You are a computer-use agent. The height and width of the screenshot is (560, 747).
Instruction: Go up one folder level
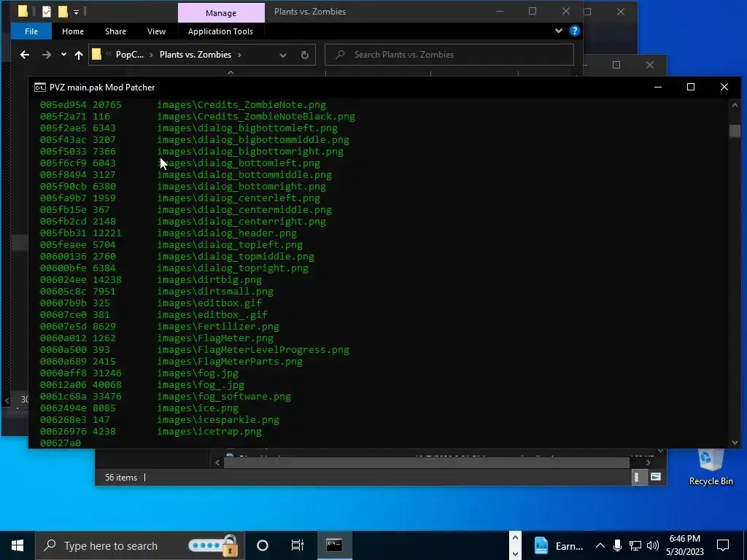pyautogui.click(x=79, y=55)
